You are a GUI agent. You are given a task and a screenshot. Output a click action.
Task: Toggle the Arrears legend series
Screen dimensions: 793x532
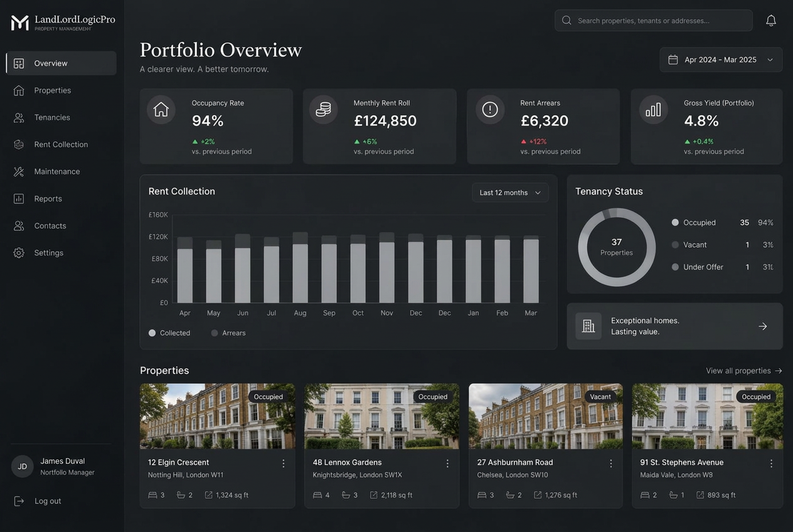(x=228, y=333)
